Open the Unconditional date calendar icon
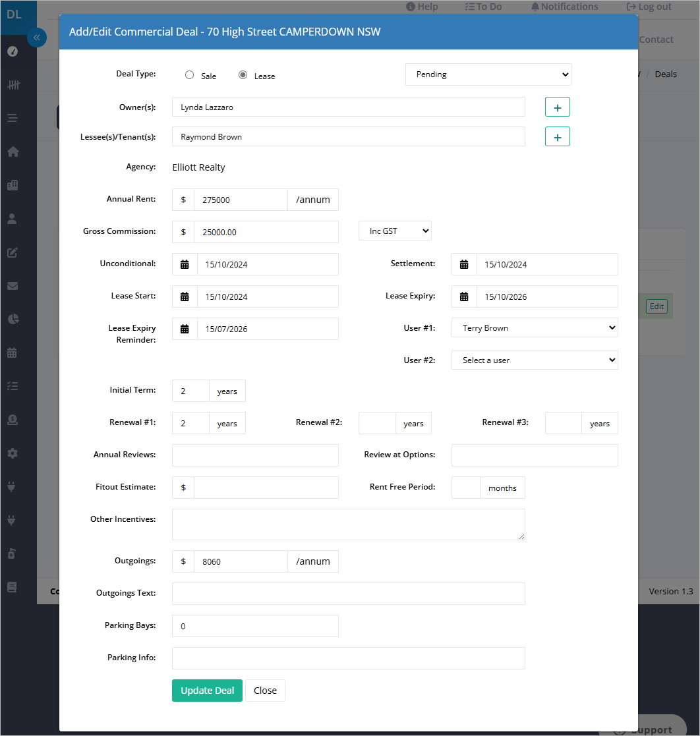Image resolution: width=700 pixels, height=736 pixels. point(185,264)
